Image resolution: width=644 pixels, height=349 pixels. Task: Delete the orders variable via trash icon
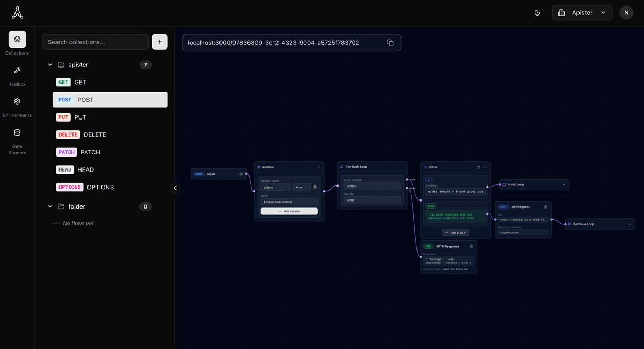(x=315, y=187)
